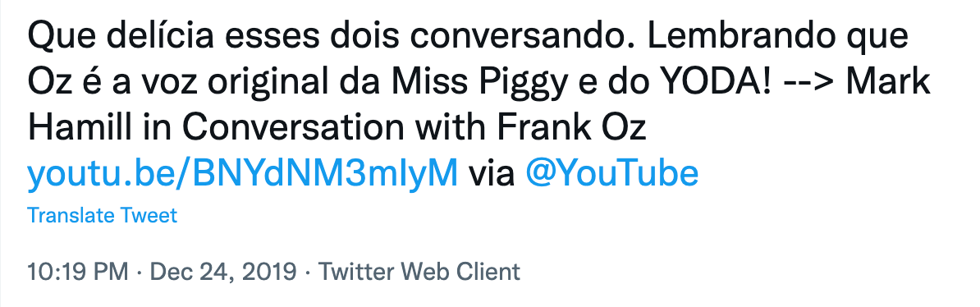Image resolution: width=980 pixels, height=307 pixels.
Task: Open the @YouTube mention profile
Action: (611, 173)
